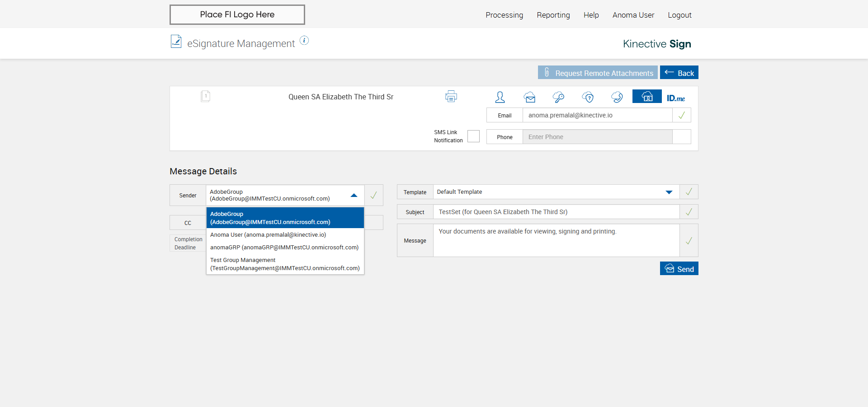Click the print icon beside signer name

click(451, 96)
